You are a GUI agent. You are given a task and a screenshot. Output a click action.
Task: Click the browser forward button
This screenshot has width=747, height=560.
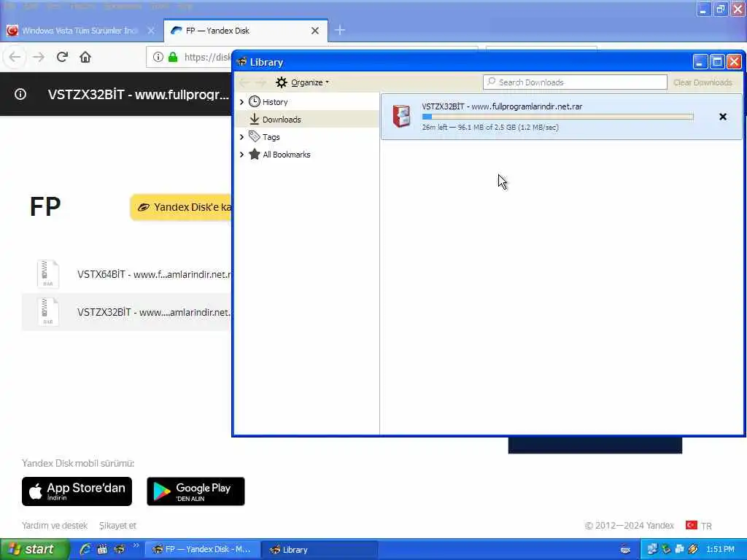click(x=39, y=57)
